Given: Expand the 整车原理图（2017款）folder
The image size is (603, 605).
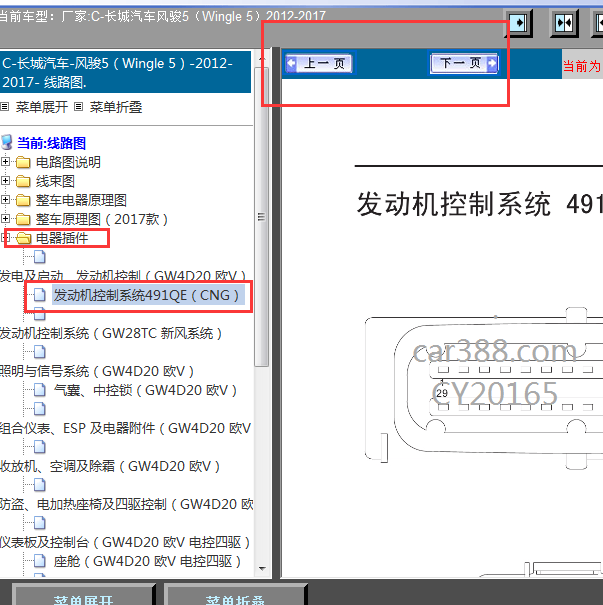Looking at the screenshot, I should [x=5, y=219].
